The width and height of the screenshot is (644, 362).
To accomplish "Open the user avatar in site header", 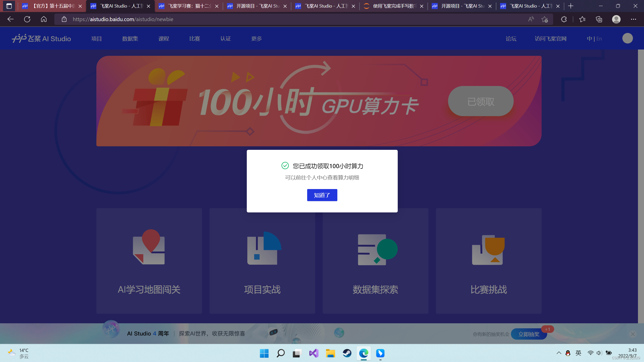I will pos(627,38).
